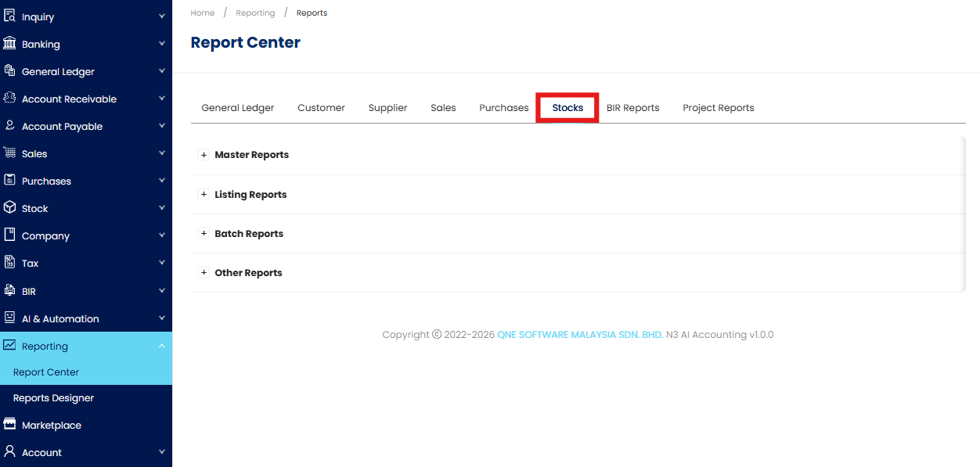Expand Master Reports plus icon
The image size is (980, 467).
204,155
